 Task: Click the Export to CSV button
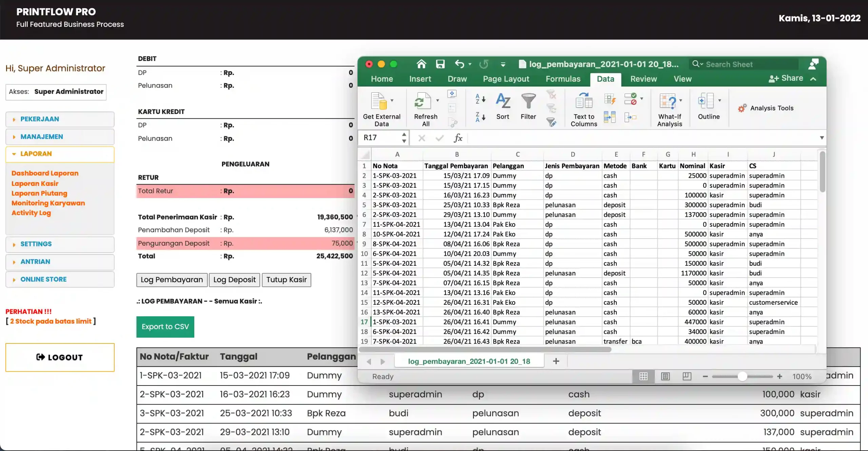point(165,327)
